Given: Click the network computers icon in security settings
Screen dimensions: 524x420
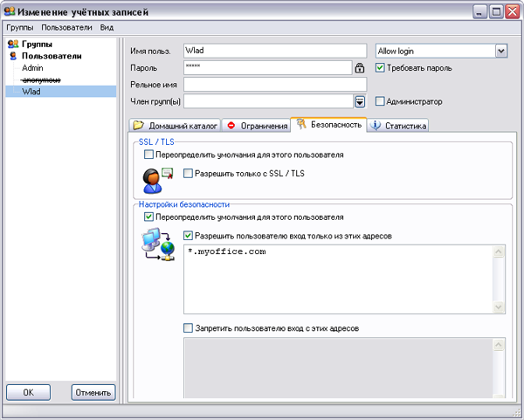Looking at the screenshot, I should tap(158, 244).
